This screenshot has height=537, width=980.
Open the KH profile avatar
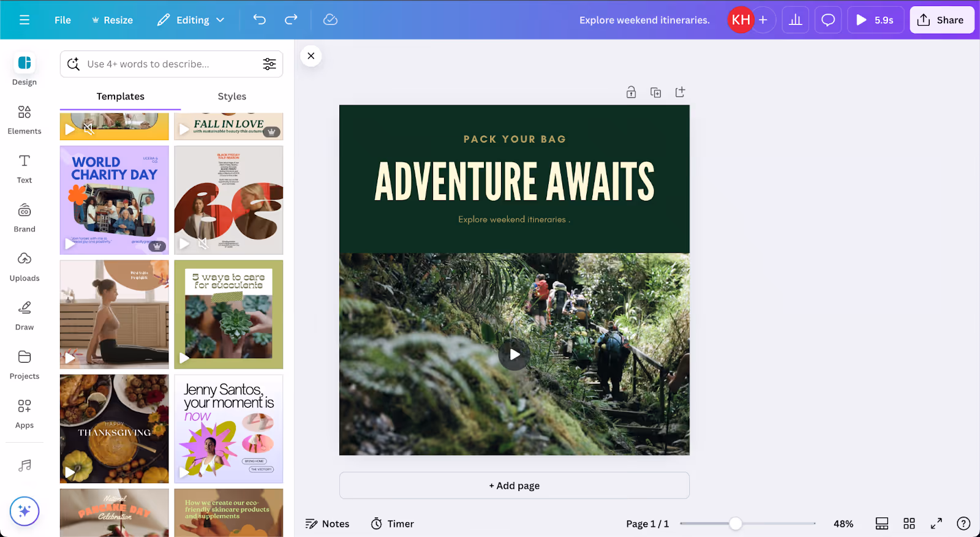[x=741, y=20]
